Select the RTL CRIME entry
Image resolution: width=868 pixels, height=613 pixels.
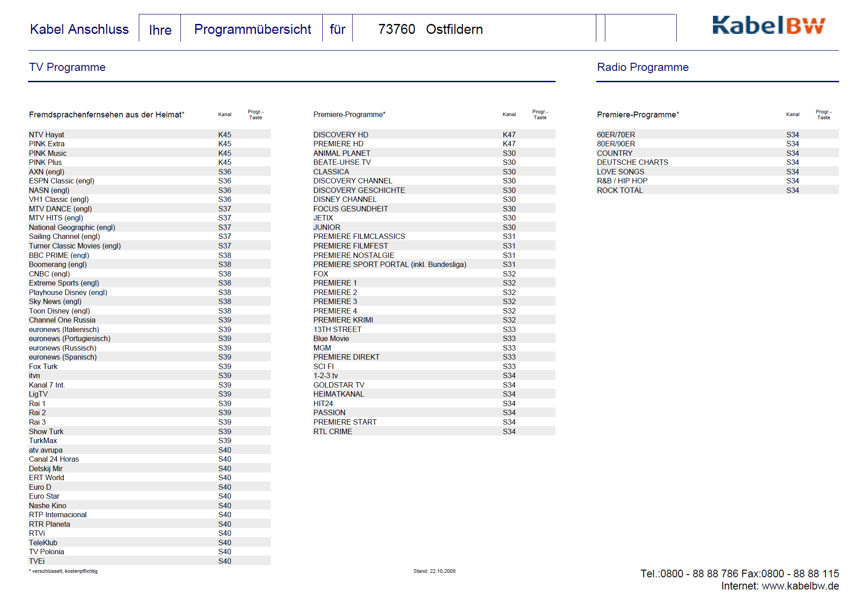pos(332,431)
